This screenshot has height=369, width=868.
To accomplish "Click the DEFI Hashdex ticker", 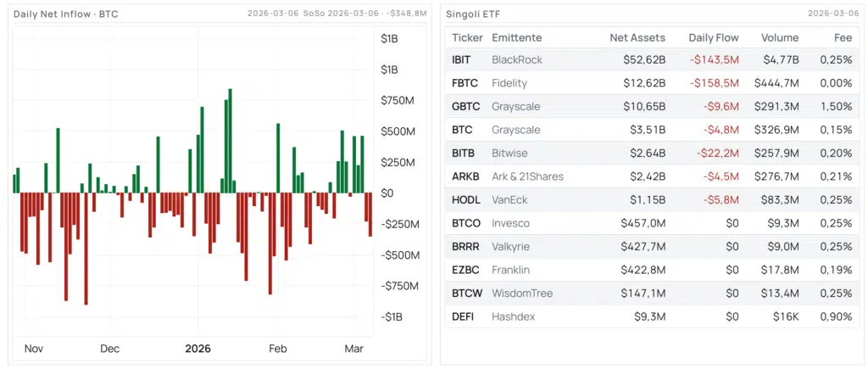I will click(x=464, y=317).
